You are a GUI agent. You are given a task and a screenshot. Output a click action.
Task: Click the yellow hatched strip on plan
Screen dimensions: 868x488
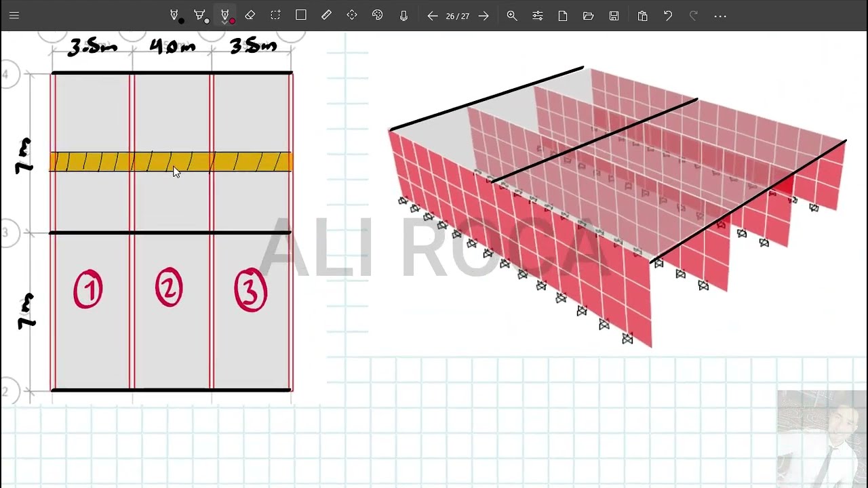tap(172, 161)
